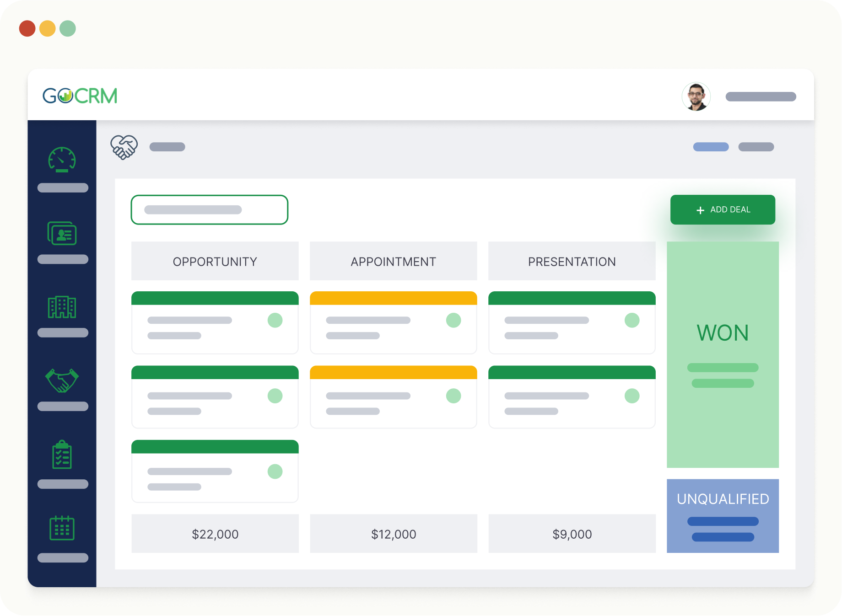Viewport: 842px width, 616px height.
Task: Select the companies building icon
Action: coord(62,307)
